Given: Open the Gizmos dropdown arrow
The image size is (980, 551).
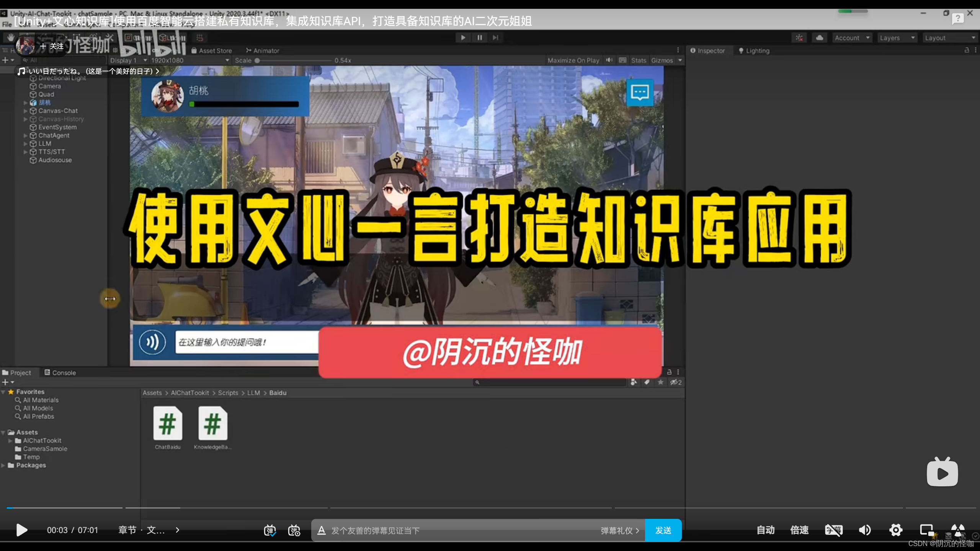Looking at the screenshot, I should pos(680,60).
